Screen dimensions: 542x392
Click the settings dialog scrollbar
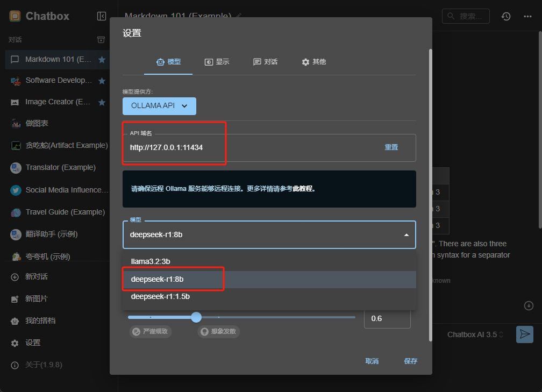coord(430,195)
